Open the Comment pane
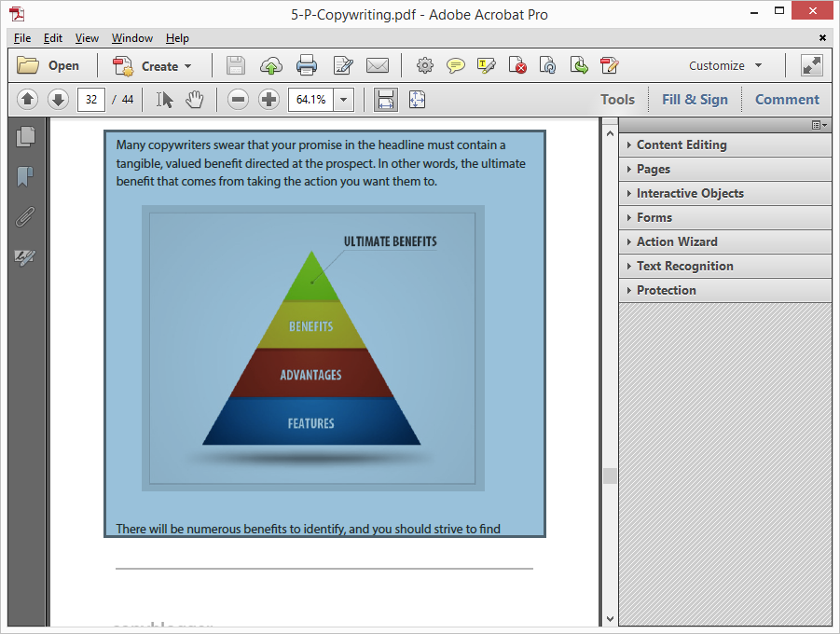The height and width of the screenshot is (634, 840). click(x=787, y=100)
